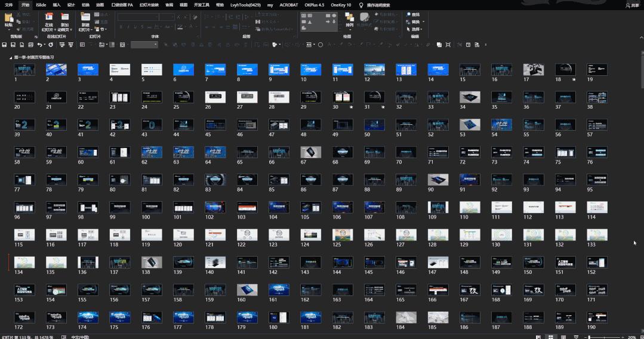Open the Select (选择) dropdown

[415, 29]
